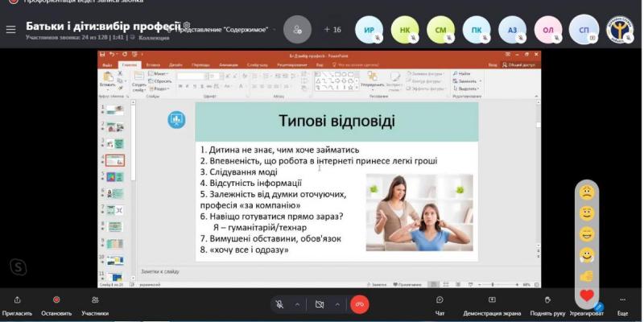
Task: Stop the call recording (Остановить)
Action: [x=56, y=303]
